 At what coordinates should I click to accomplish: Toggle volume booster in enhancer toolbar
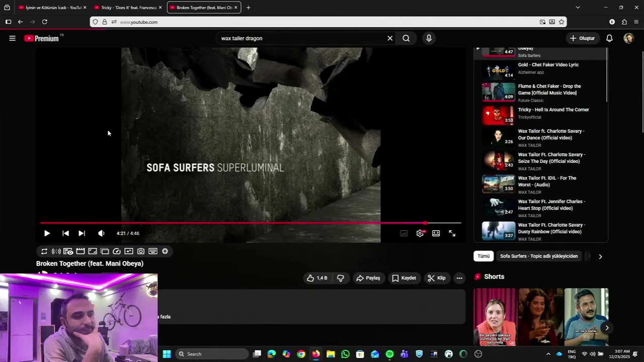56,251
